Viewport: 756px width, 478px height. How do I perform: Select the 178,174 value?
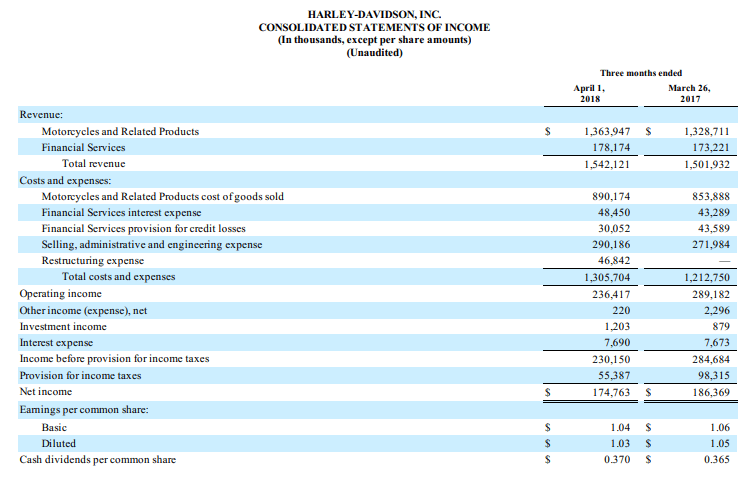(x=611, y=147)
